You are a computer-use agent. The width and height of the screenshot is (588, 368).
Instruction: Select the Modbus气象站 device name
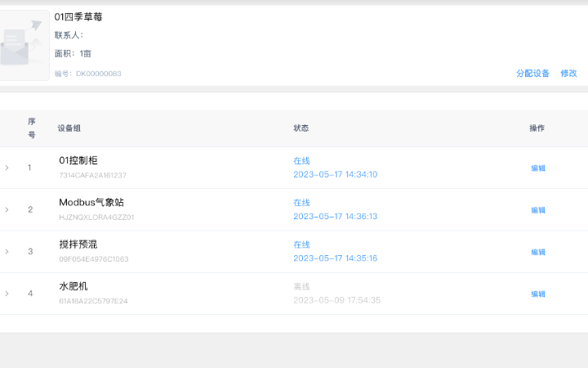[91, 202]
